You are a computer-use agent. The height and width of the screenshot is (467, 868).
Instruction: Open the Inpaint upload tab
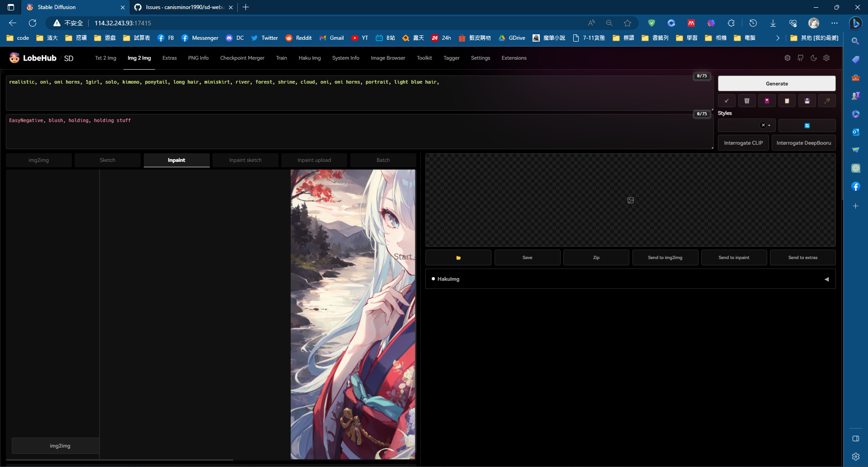point(314,160)
